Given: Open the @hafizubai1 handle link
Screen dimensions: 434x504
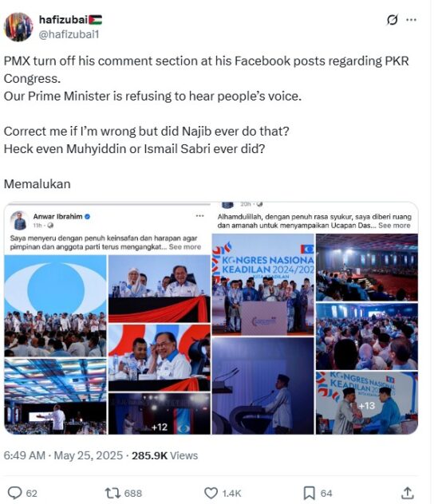Looking at the screenshot, I should tap(69, 34).
